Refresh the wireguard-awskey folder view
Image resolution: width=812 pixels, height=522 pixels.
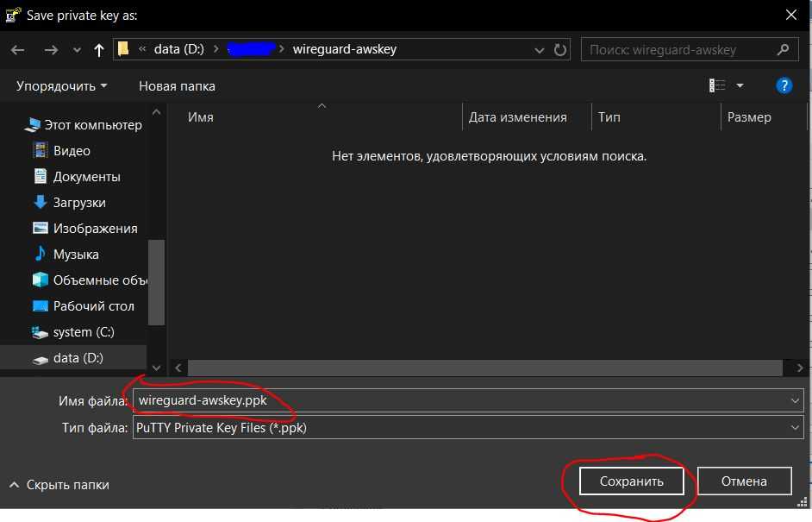560,50
